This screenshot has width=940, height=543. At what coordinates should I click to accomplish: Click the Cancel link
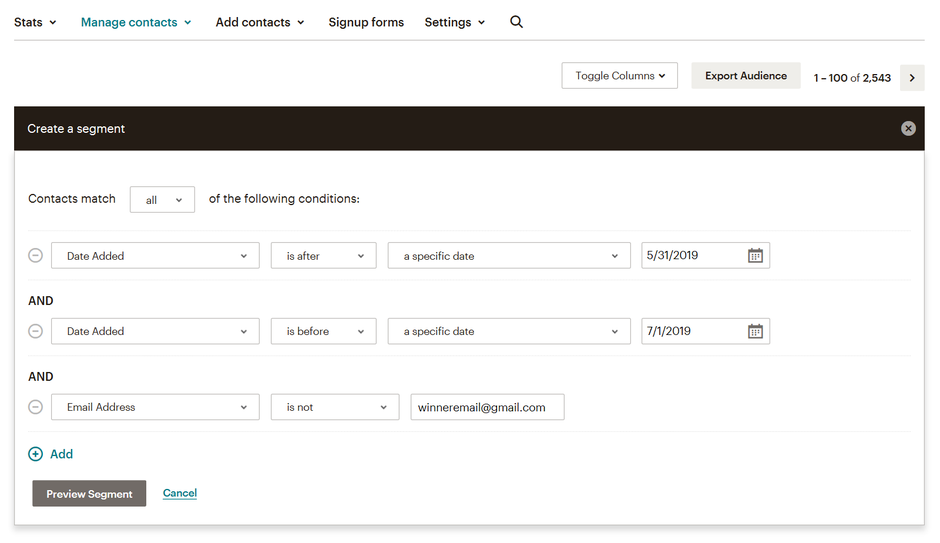pyautogui.click(x=180, y=493)
